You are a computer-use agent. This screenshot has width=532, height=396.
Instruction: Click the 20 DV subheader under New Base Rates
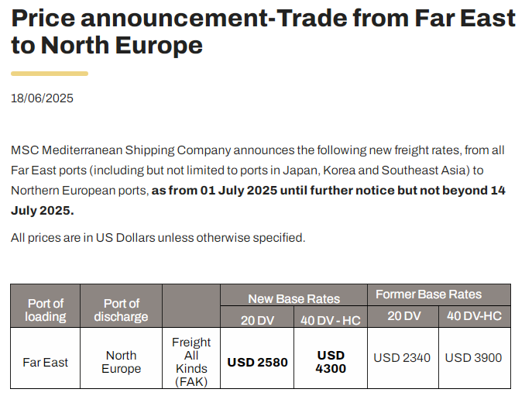pos(257,319)
